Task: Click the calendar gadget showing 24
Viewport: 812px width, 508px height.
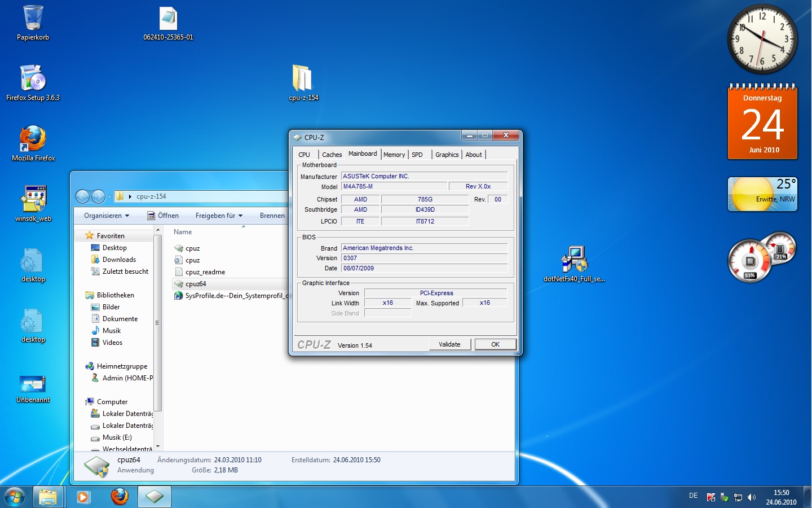Action: coord(762,121)
